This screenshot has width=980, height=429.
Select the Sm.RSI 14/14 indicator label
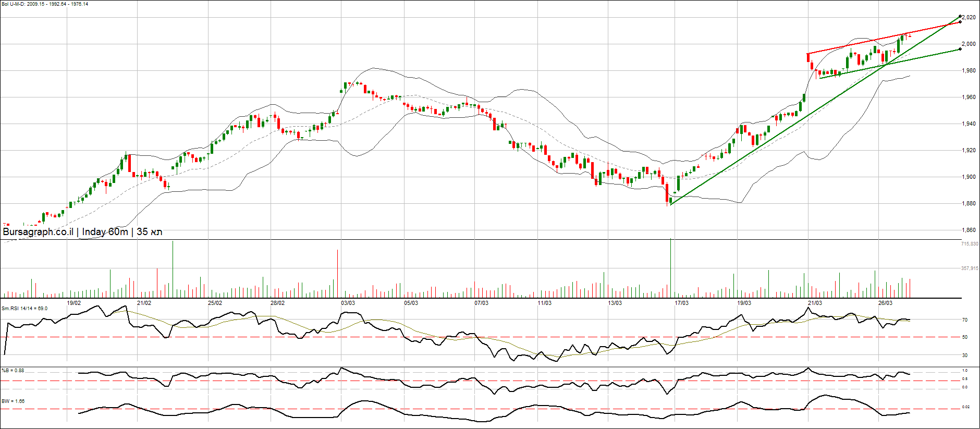(x=24, y=309)
